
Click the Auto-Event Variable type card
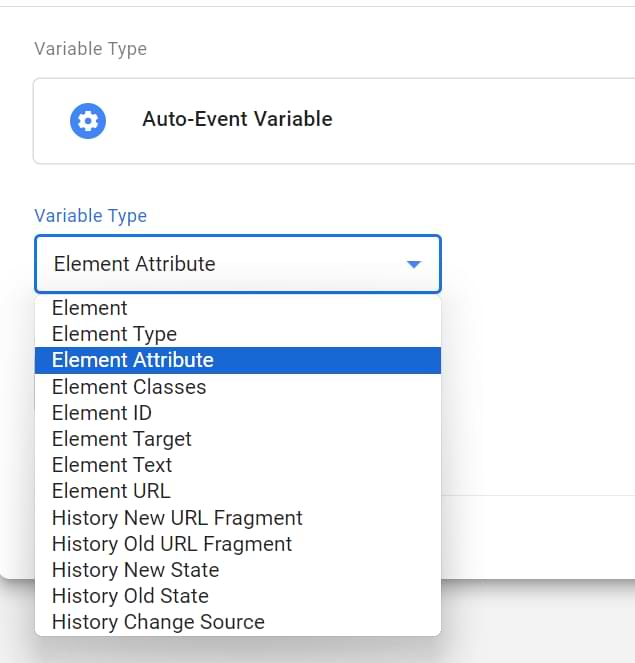pyautogui.click(x=400, y=121)
